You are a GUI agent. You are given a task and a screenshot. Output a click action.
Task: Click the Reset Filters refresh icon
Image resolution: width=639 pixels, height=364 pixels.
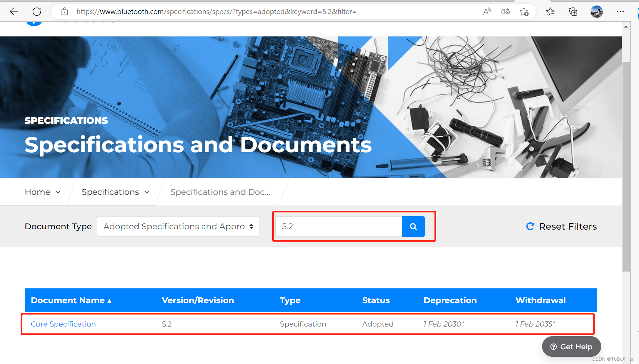[x=530, y=226]
